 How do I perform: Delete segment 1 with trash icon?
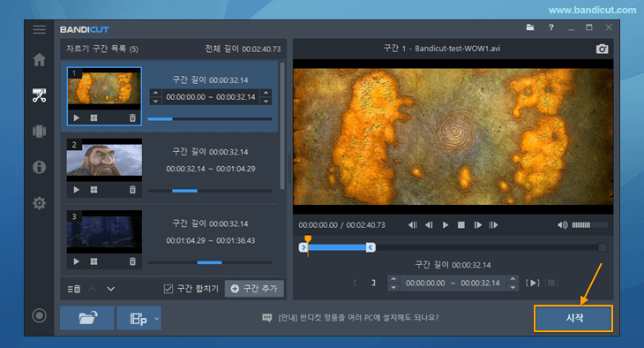click(x=132, y=118)
